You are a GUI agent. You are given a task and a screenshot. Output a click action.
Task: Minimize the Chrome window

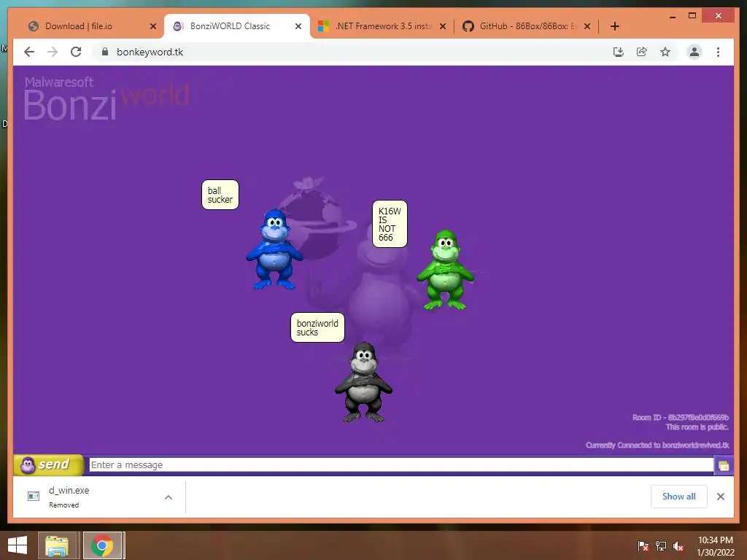(672, 17)
